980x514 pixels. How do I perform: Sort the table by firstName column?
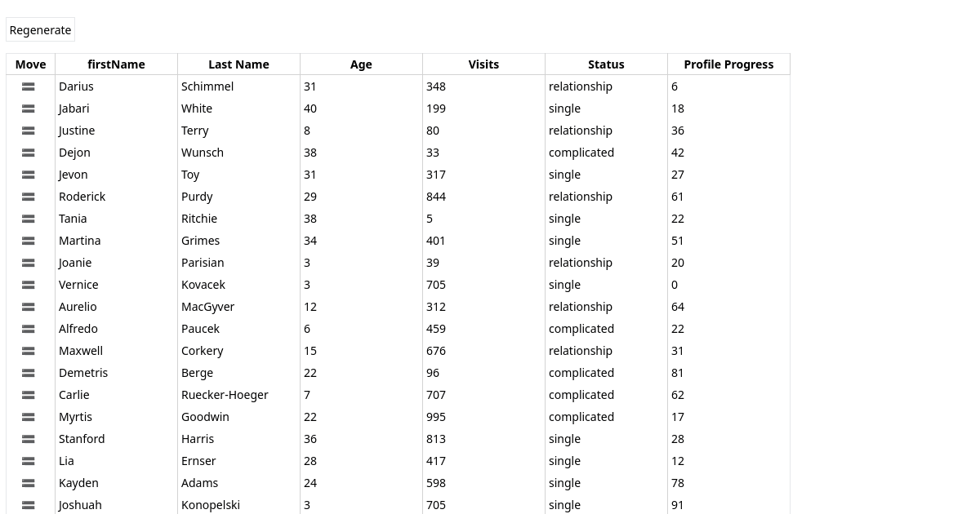pyautogui.click(x=116, y=64)
